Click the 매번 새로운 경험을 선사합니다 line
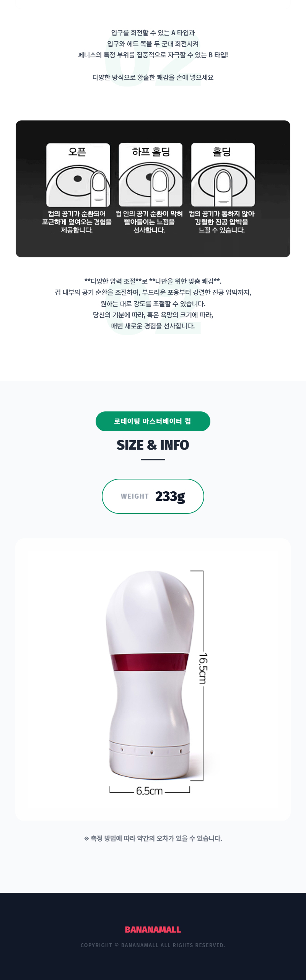306x980 pixels. click(x=153, y=326)
